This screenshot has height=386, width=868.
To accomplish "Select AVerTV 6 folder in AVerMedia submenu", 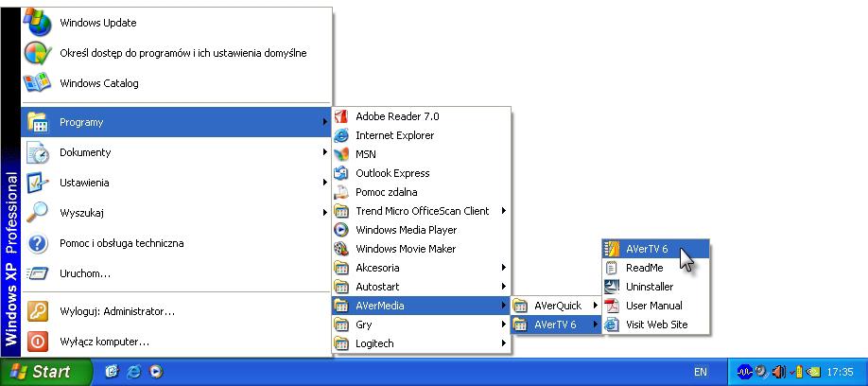I will (556, 325).
